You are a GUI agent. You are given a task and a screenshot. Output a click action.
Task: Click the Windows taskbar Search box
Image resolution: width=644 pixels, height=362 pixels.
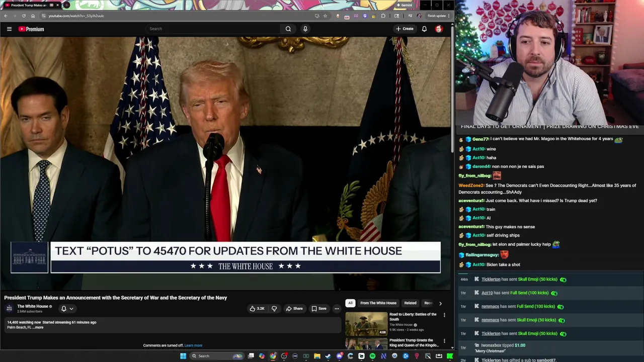pos(216,356)
